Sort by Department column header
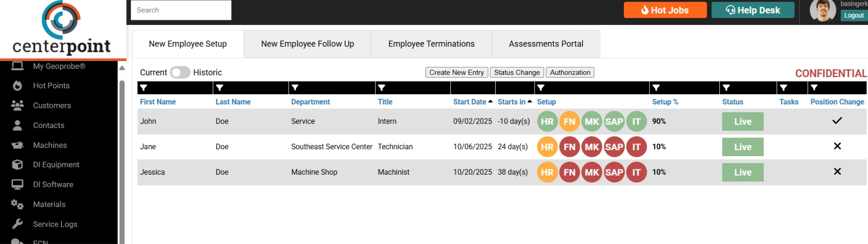868x244 pixels. [x=310, y=102]
